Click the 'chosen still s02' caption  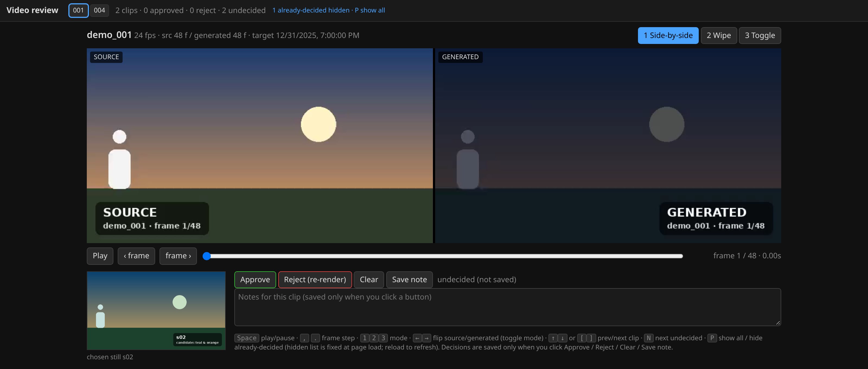coord(110,357)
